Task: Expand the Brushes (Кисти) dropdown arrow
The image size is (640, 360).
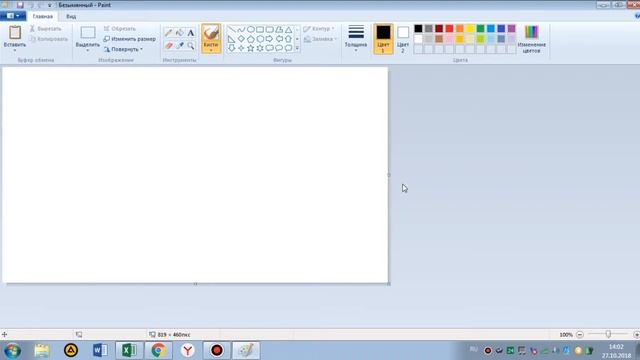Action: [x=211, y=50]
